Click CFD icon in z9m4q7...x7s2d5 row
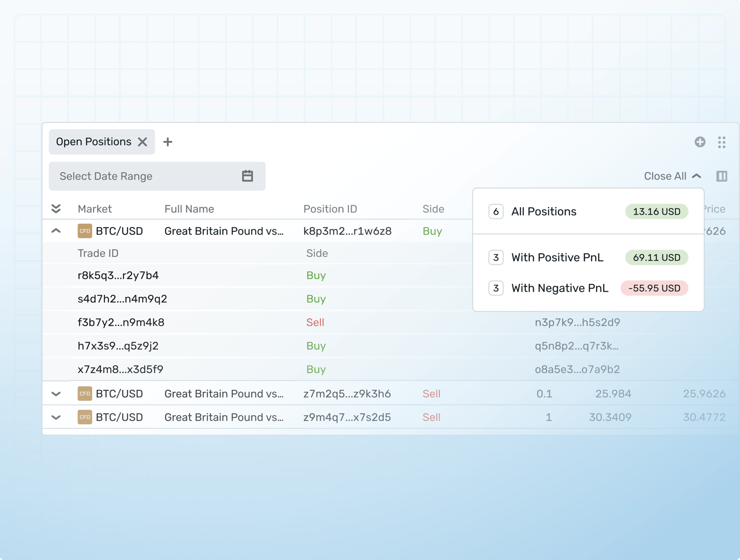Viewport: 740px width, 560px height. coord(85,417)
